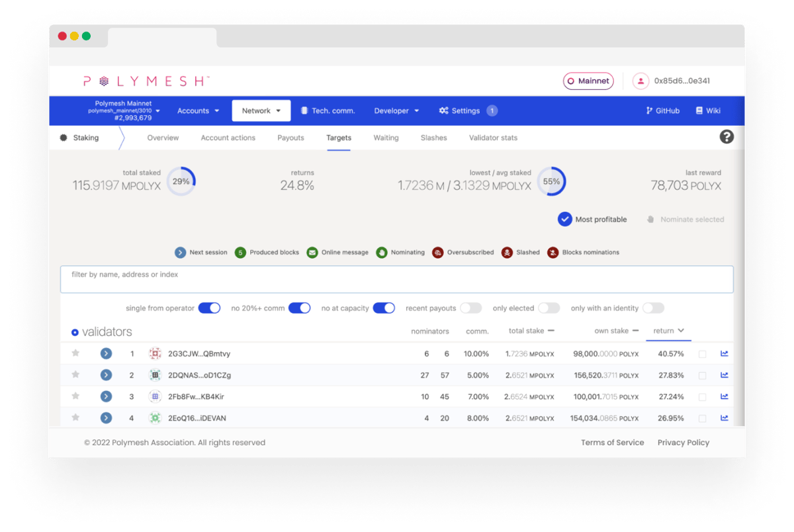794x532 pixels.
Task: Open chart icon for 2DQNAS...oD1CZg row
Action: (x=725, y=375)
